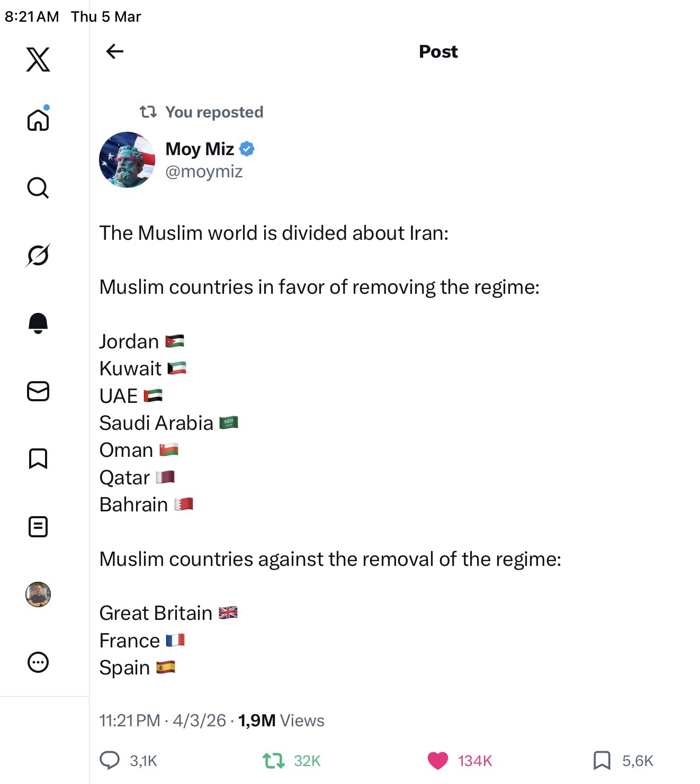Go back with the arrow button
The height and width of the screenshot is (784, 700).
(x=115, y=51)
